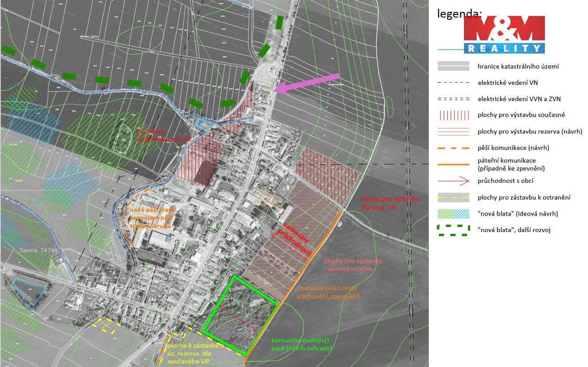Click the text 'hranice katastrálního území'
Viewport: 588px width, 367px height.
pyautogui.click(x=518, y=67)
